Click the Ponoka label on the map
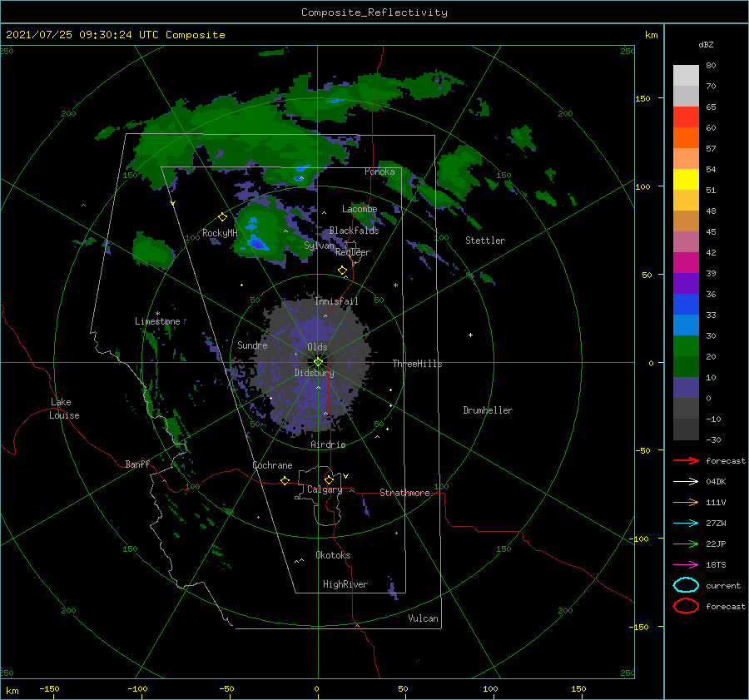The image size is (749, 700). pos(379,171)
